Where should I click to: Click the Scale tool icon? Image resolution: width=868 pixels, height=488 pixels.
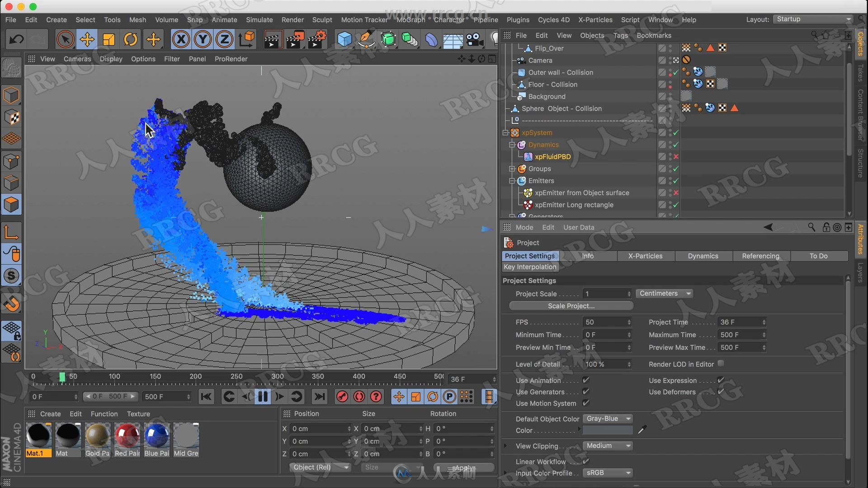pos(108,39)
